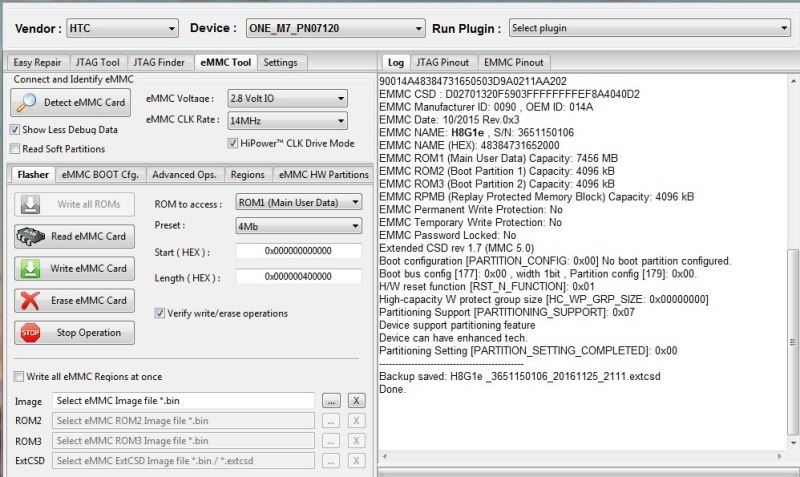Clear the ExtCSD file with X button

tap(356, 461)
